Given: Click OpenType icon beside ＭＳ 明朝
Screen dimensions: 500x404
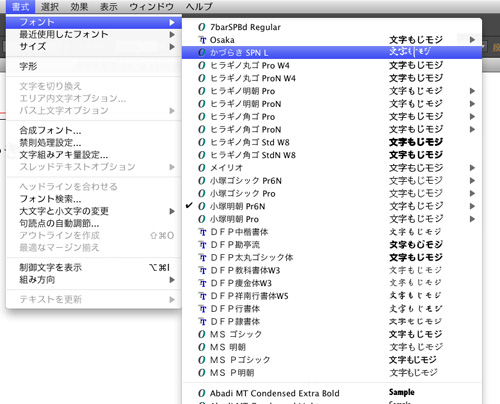Looking at the screenshot, I should coord(202,347).
